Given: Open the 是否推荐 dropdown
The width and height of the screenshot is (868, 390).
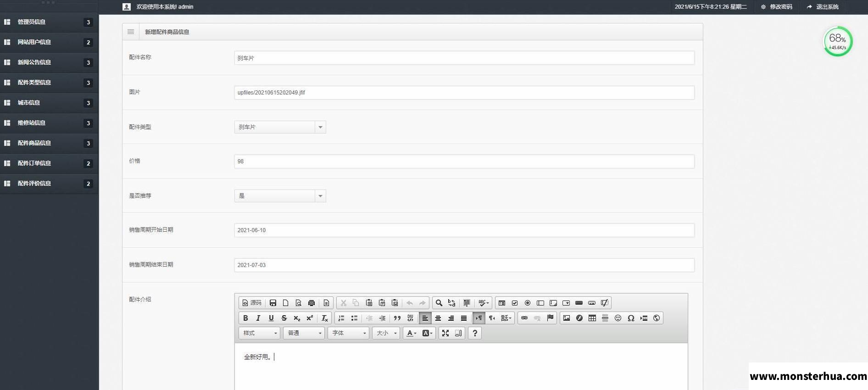Looking at the screenshot, I should pos(280,196).
